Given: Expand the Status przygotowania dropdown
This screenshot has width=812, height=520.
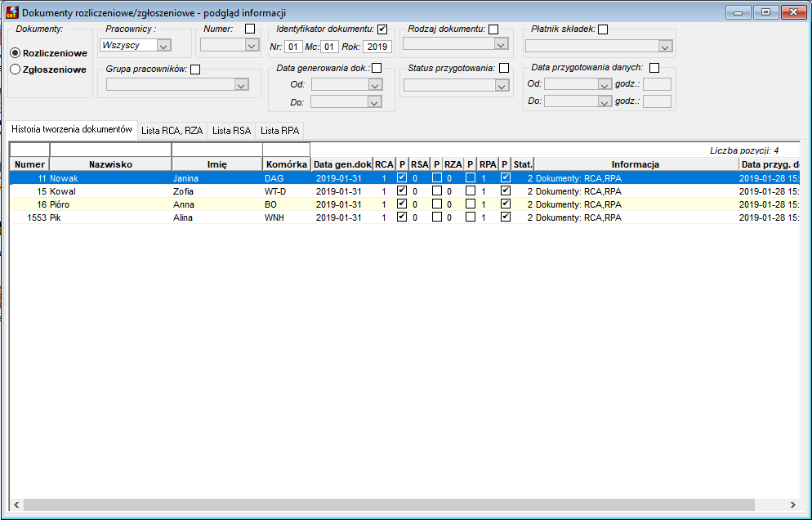Looking at the screenshot, I should pos(501,86).
